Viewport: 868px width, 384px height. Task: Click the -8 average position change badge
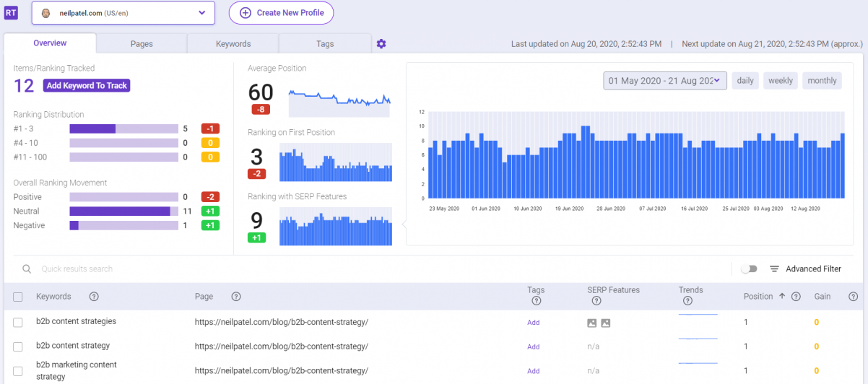pos(261,110)
